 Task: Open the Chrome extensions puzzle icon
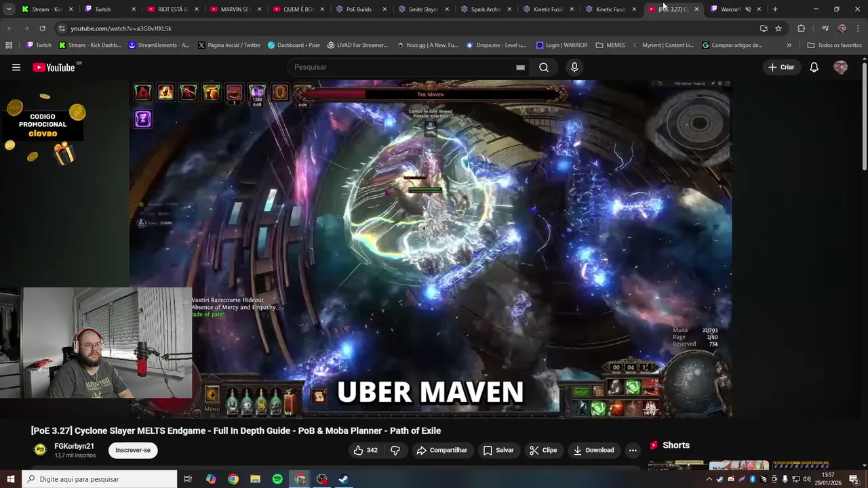[x=802, y=28]
